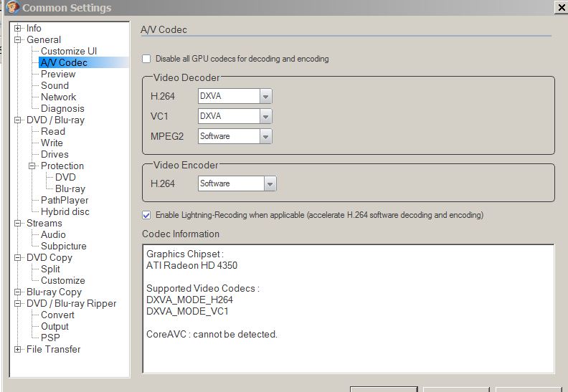Screen dimensions: 568x392
Task: Enable Disable all GPU codecs checkbox
Action: coord(147,59)
